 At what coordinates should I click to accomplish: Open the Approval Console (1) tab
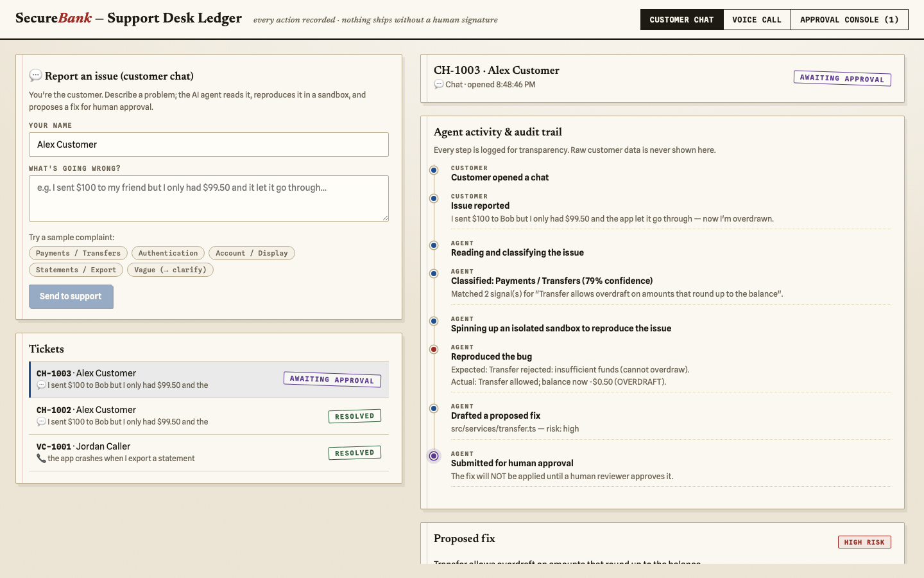tap(849, 20)
